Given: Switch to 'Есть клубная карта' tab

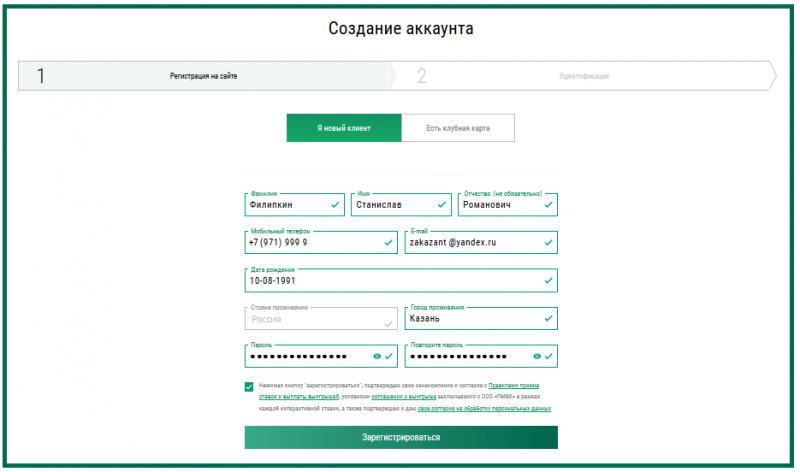Looking at the screenshot, I should point(458,128).
